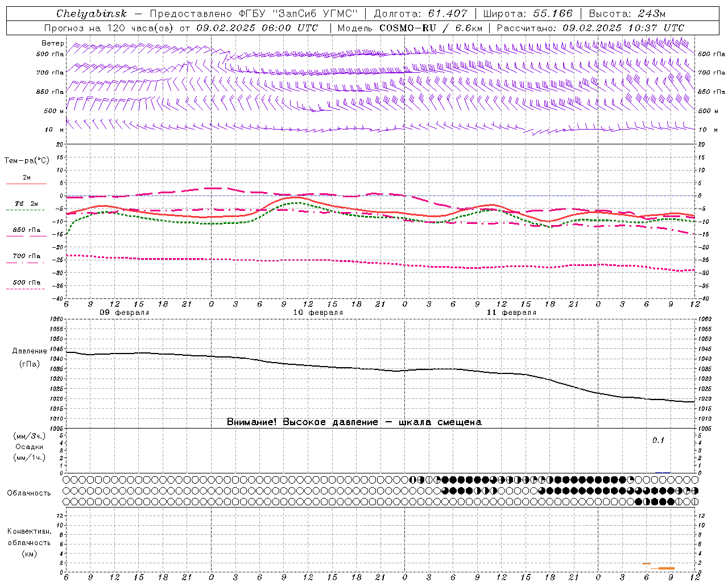
Task: Select the 'Предоставлено ФГБУ "ЗапСиб УГМС"' provider text
Action: click(254, 14)
